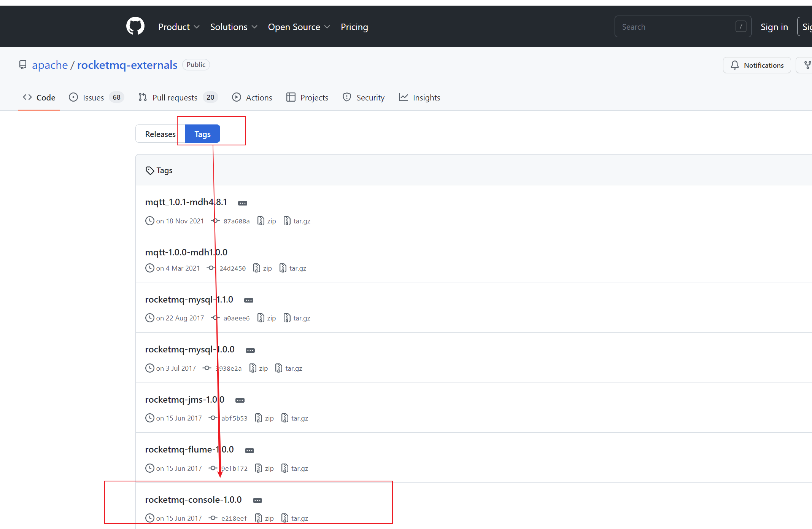Open the GitHub homepage logo

[x=135, y=26]
